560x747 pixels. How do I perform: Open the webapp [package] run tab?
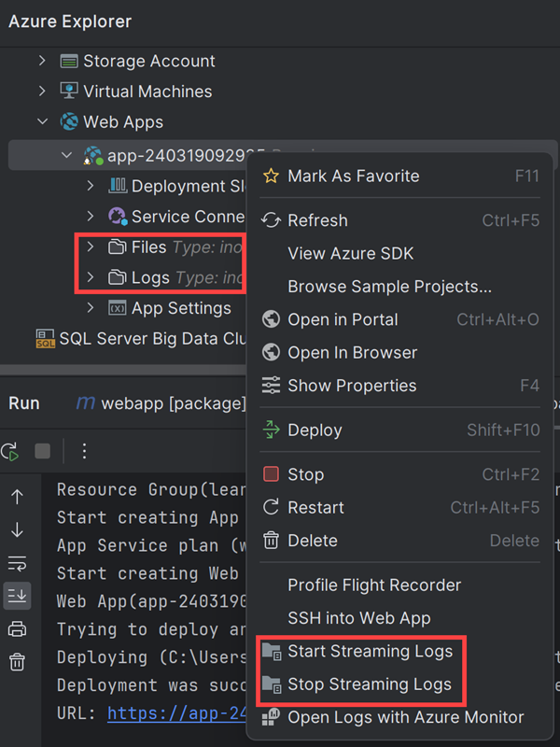click(x=161, y=403)
